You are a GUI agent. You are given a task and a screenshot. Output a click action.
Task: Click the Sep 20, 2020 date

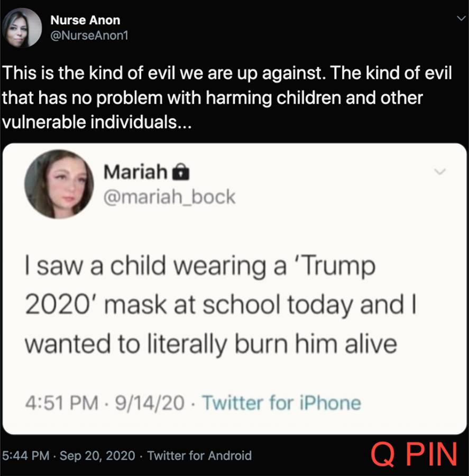(x=97, y=455)
